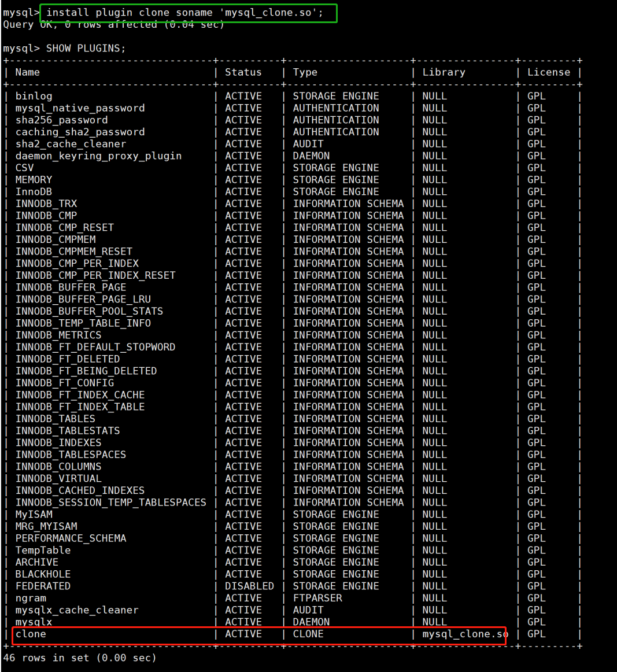Click the 'binlog' plugin name
The image size is (617, 672).
pos(34,96)
